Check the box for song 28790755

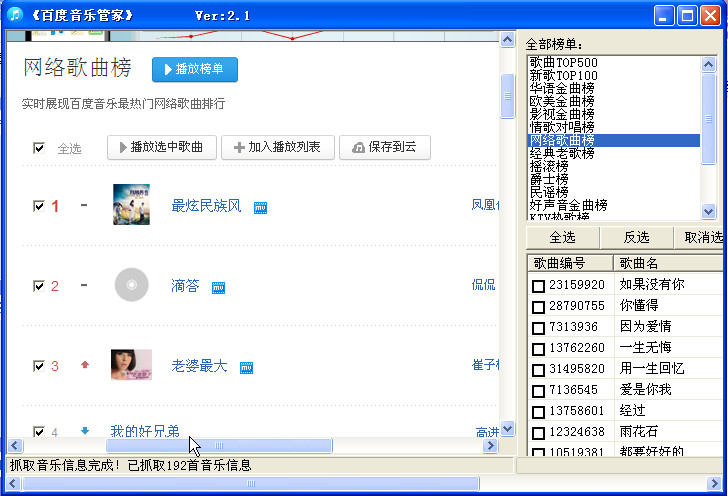tap(538, 307)
